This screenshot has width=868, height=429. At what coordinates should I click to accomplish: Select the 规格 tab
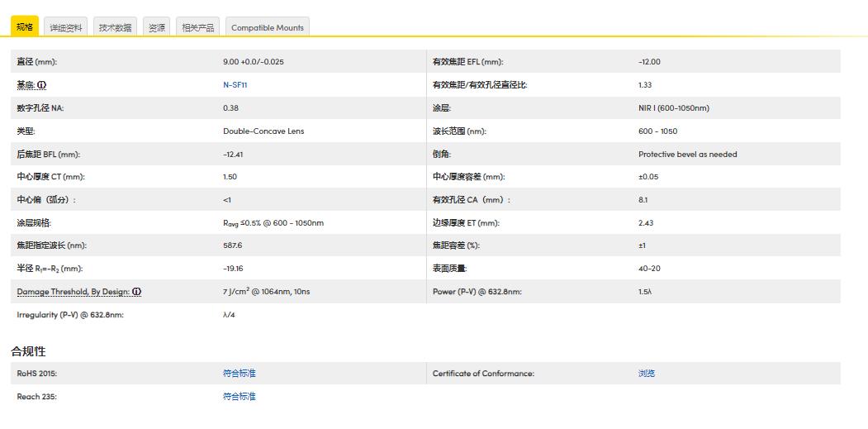click(x=24, y=26)
